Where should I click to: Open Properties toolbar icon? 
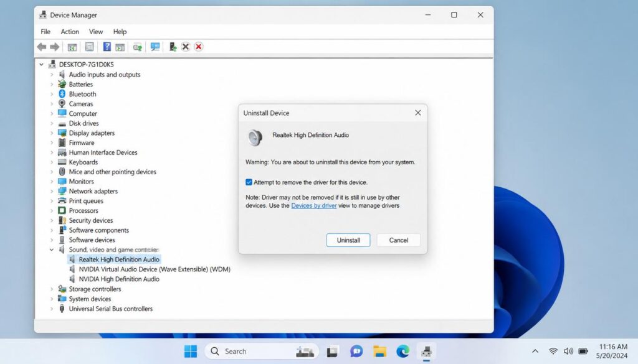click(x=90, y=47)
